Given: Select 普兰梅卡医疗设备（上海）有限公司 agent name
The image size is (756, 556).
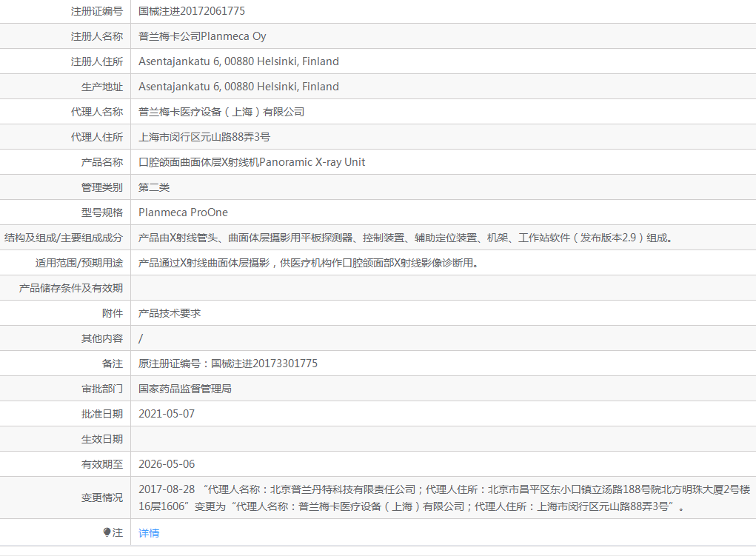Looking at the screenshot, I should click(221, 112).
